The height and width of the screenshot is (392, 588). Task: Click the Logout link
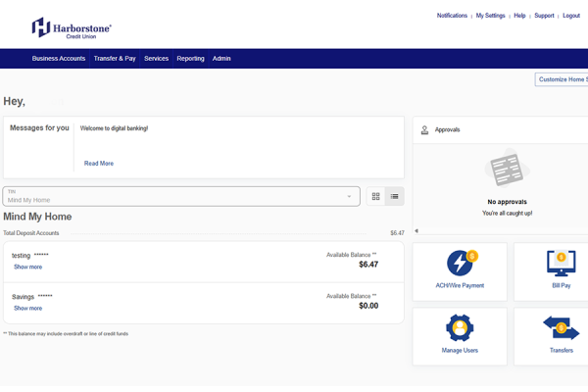point(571,16)
